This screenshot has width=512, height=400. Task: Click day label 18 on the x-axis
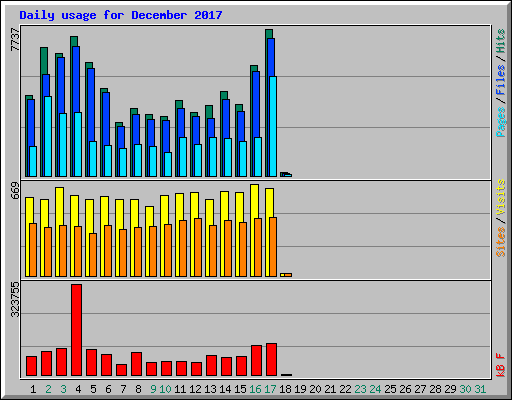tap(285, 389)
